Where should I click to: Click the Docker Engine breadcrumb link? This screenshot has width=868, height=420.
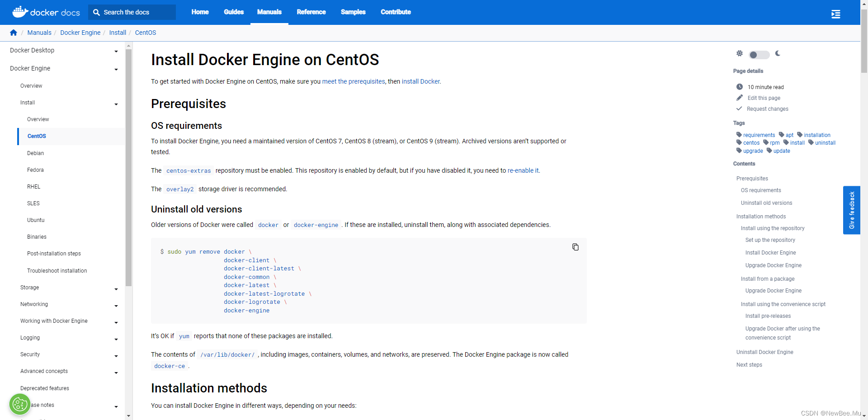(x=80, y=33)
